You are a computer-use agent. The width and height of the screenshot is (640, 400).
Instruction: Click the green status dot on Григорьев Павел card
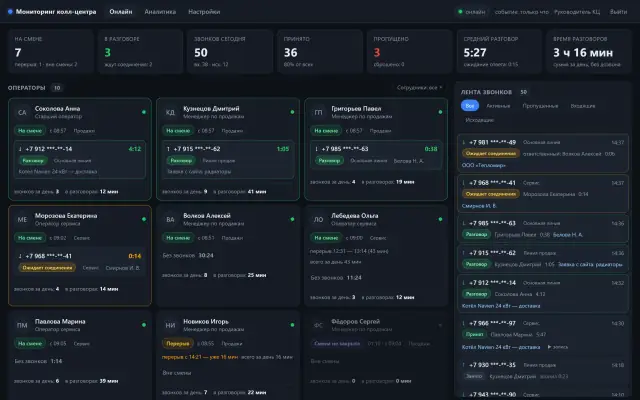click(x=440, y=112)
